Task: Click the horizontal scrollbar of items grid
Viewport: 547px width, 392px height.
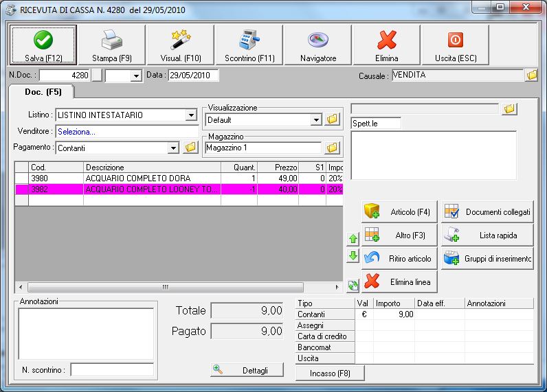Action: click(166, 287)
